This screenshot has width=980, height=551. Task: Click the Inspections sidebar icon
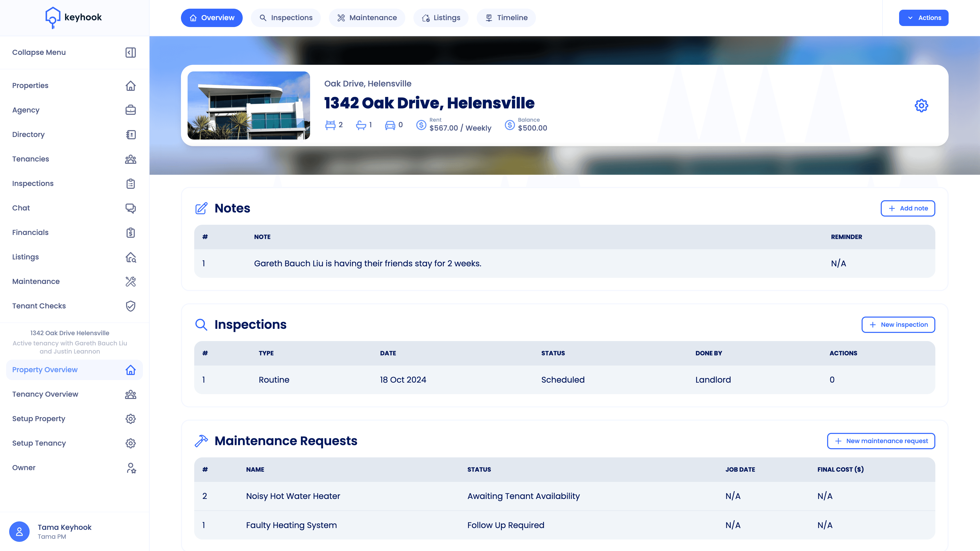[x=131, y=183]
